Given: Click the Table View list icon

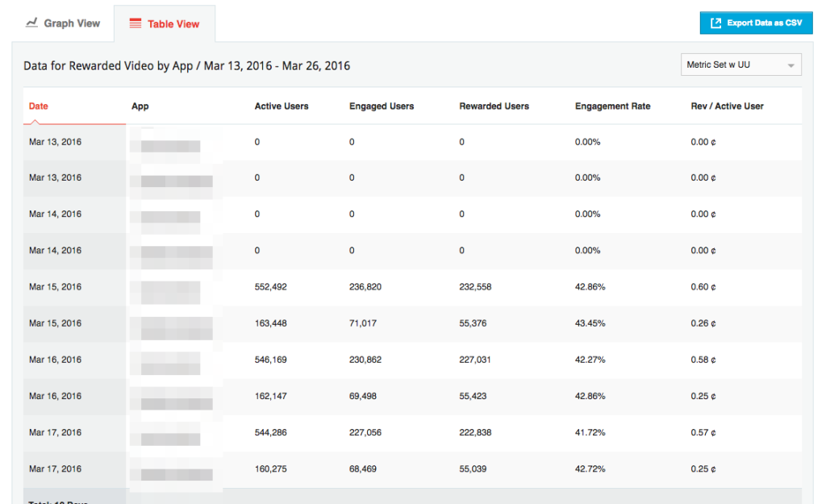Looking at the screenshot, I should pyautogui.click(x=136, y=24).
